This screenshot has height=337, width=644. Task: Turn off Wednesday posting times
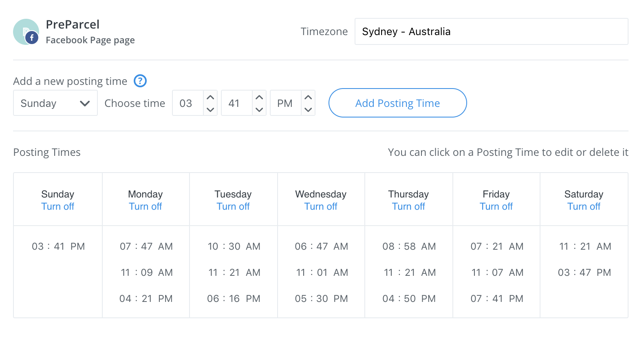coord(321,206)
